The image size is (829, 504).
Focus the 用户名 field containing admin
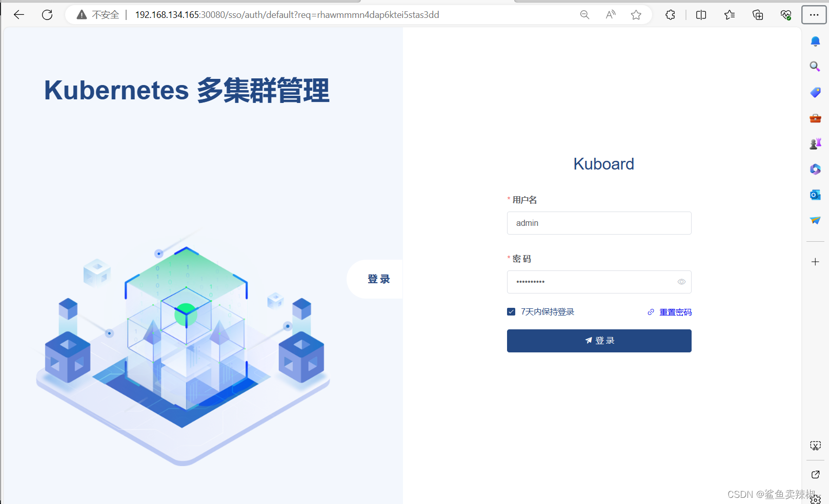click(x=599, y=223)
